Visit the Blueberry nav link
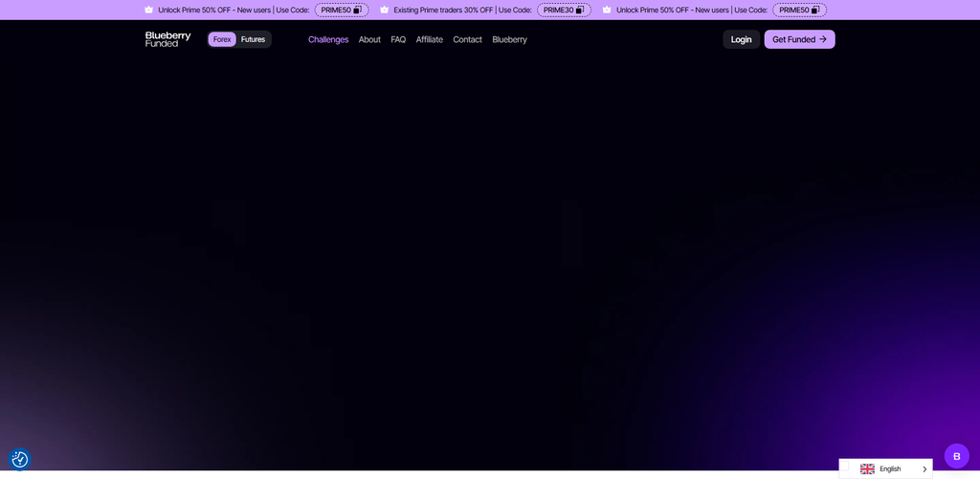 [x=509, y=39]
